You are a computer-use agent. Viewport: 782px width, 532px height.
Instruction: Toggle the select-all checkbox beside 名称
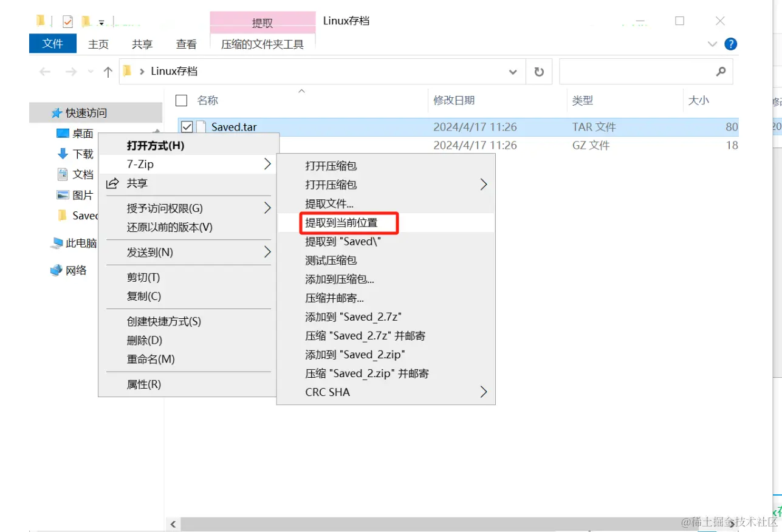(181, 100)
